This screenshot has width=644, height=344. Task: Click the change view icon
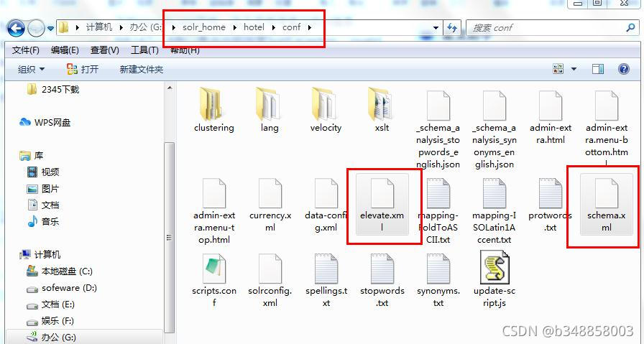click(x=558, y=68)
